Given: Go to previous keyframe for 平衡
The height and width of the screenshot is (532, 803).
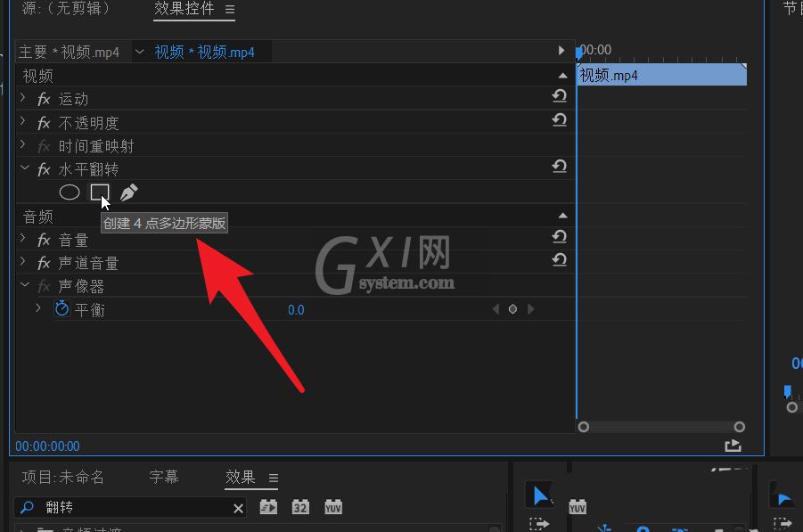Looking at the screenshot, I should click(x=496, y=308).
